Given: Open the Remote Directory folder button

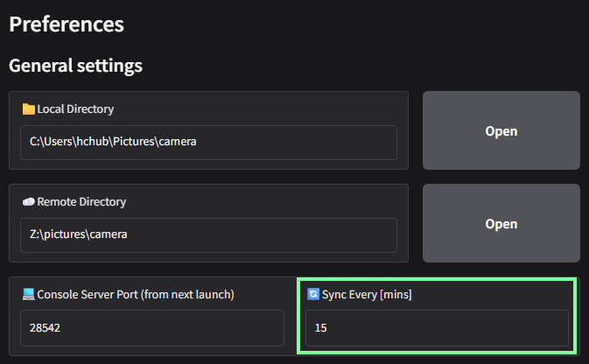Looking at the screenshot, I should pos(501,223).
